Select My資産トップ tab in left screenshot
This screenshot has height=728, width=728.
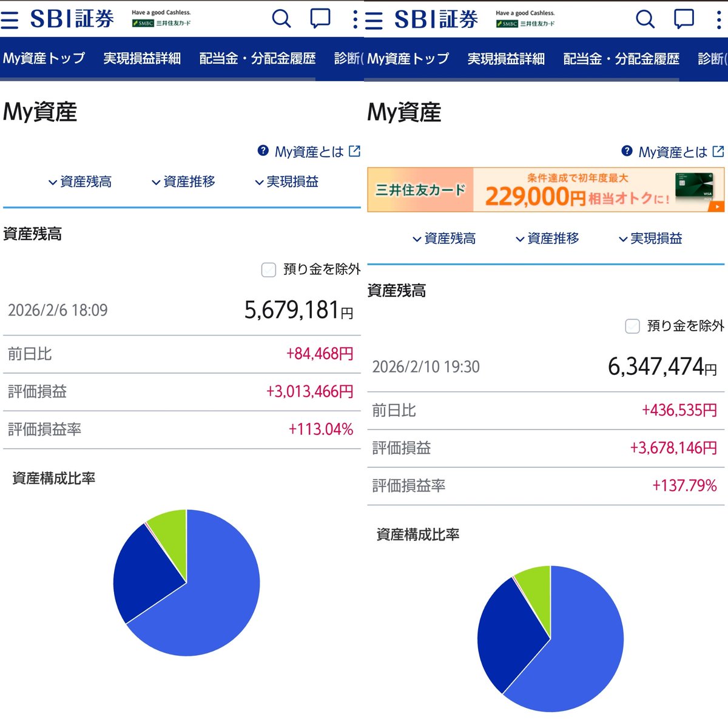(44, 58)
